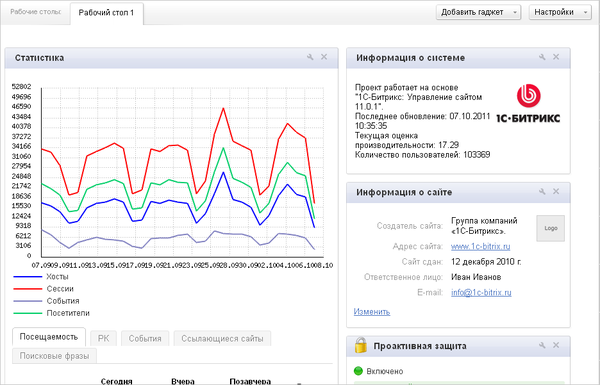Click the Иван Иванов text

point(476,277)
